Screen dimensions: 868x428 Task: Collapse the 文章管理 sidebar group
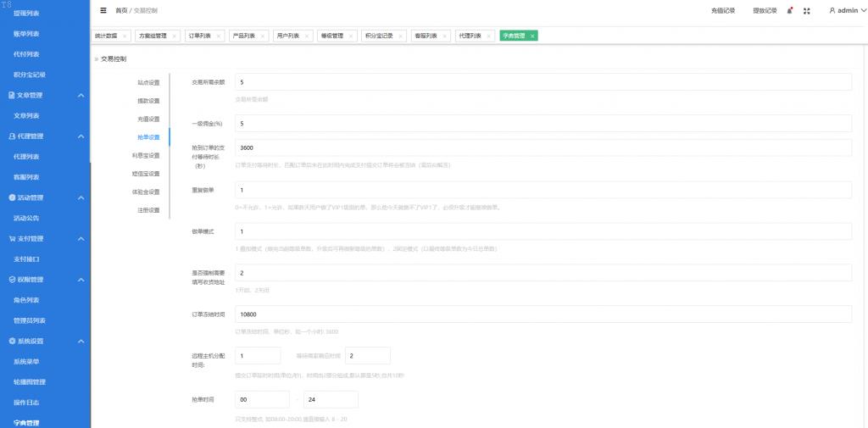pos(81,96)
